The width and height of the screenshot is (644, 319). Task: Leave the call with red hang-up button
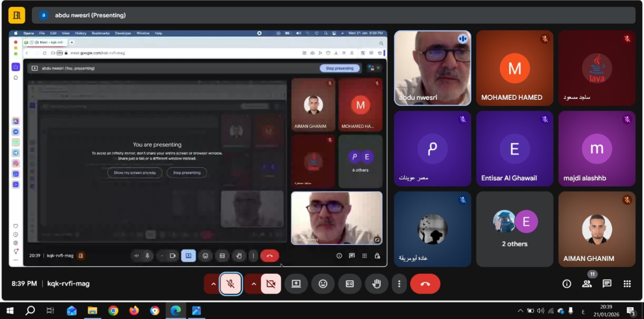(x=425, y=284)
